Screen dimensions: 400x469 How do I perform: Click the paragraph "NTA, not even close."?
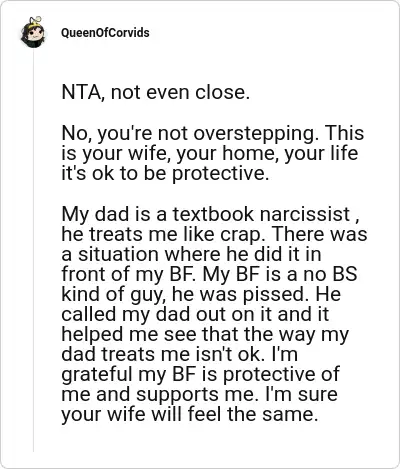(156, 92)
